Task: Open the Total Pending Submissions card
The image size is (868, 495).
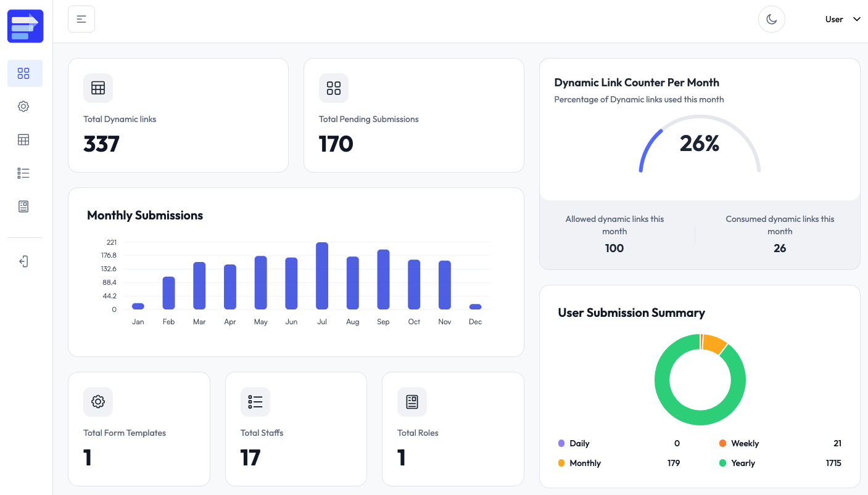Action: pyautogui.click(x=413, y=115)
